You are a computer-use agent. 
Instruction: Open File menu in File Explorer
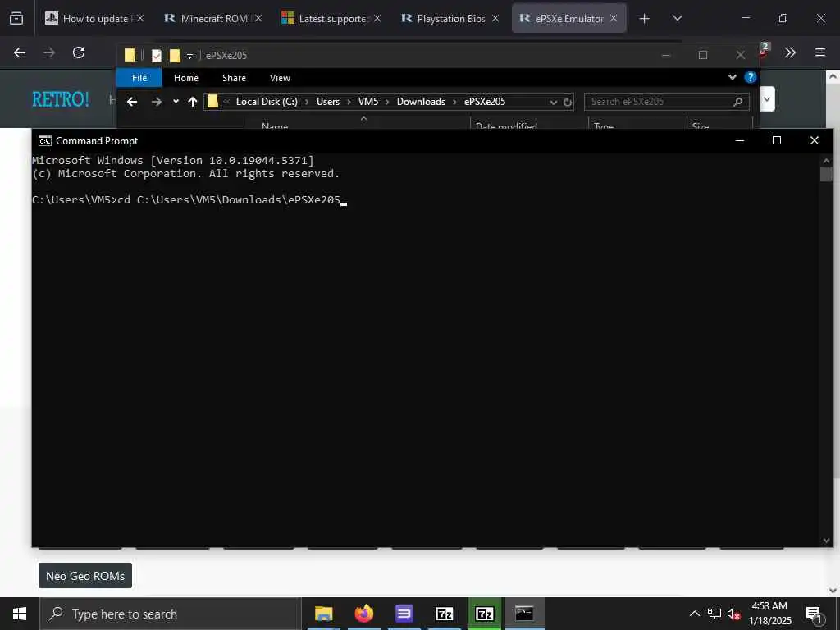pos(139,78)
